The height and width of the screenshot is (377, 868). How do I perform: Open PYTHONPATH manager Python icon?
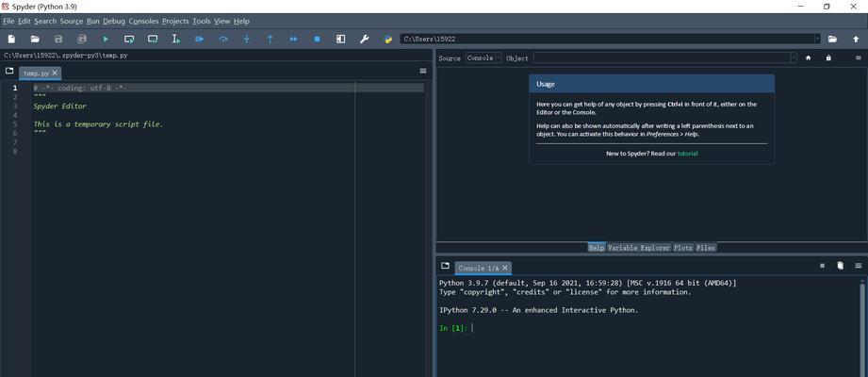click(x=388, y=40)
